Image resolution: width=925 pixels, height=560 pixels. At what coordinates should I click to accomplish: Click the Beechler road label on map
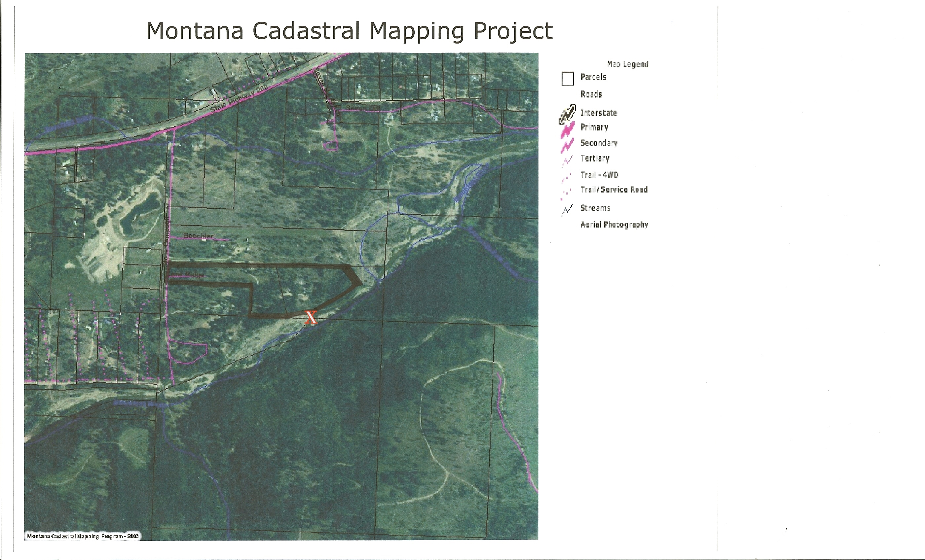198,236
